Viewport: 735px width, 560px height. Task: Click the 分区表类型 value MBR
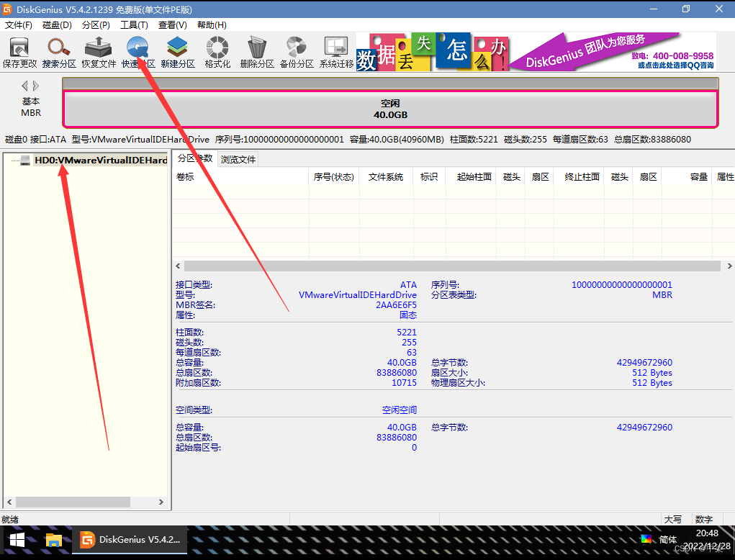[x=662, y=295]
